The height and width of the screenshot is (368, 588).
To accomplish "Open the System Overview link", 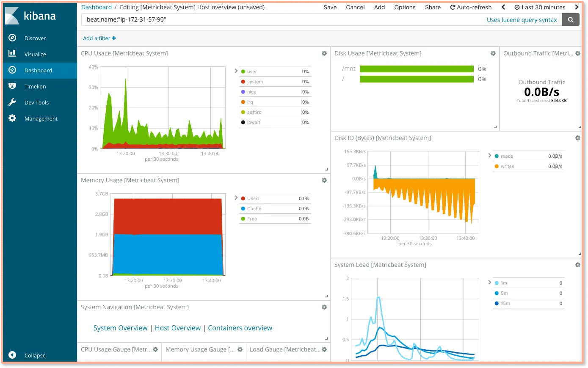I will (120, 328).
